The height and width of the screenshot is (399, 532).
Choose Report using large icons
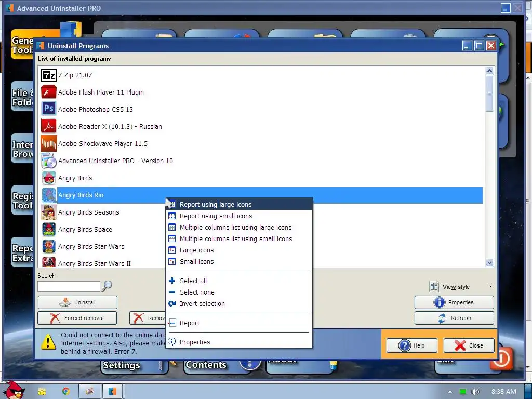(x=239, y=204)
